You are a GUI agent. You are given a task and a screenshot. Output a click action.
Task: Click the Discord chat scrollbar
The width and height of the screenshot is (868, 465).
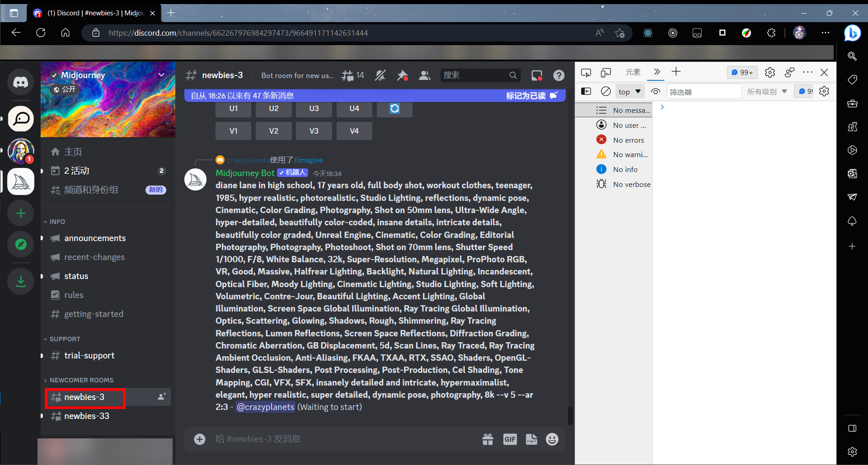(x=570, y=416)
